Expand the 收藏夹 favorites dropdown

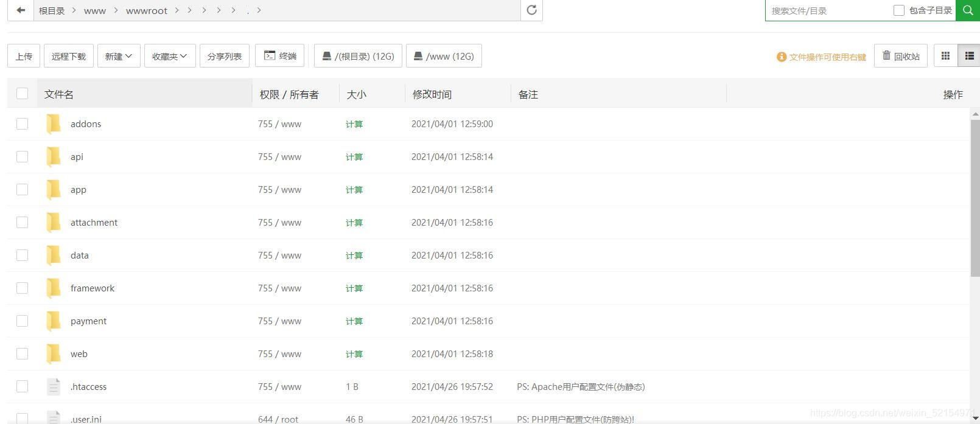click(170, 56)
